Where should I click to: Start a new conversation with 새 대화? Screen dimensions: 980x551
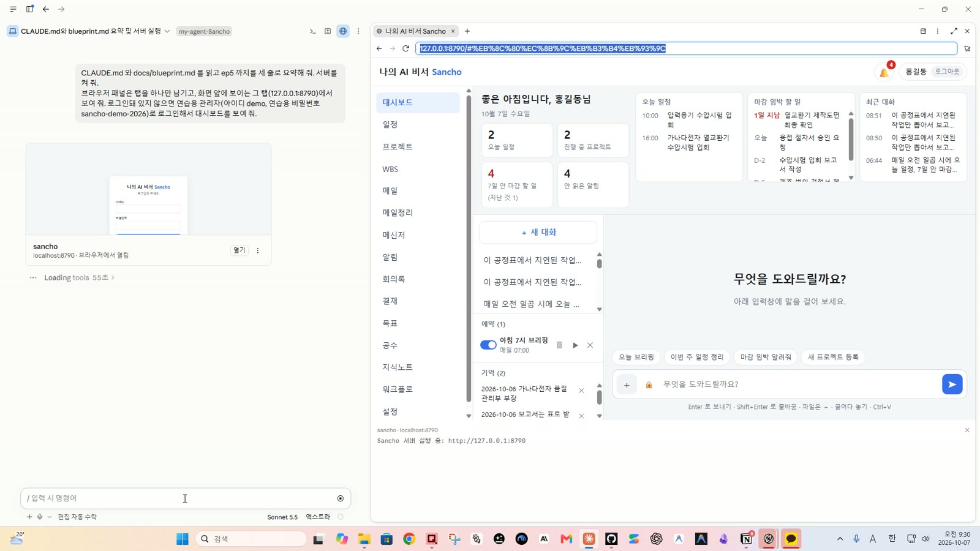coord(538,233)
